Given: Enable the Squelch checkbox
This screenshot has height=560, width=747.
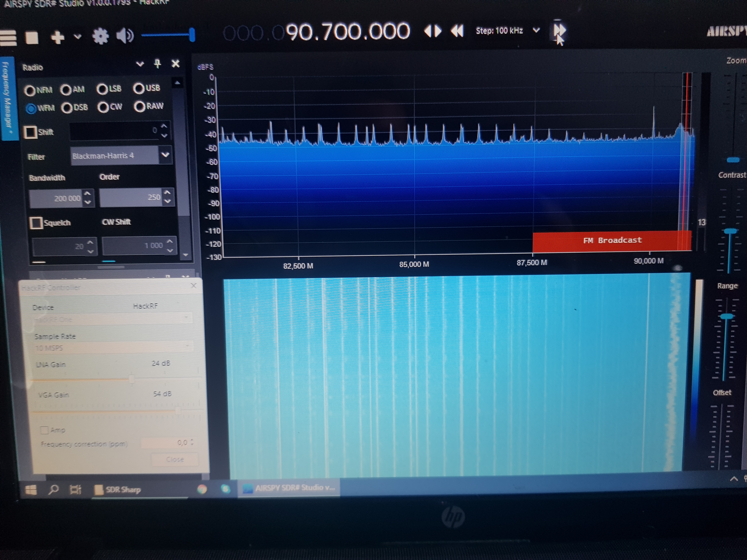Looking at the screenshot, I should tap(36, 223).
